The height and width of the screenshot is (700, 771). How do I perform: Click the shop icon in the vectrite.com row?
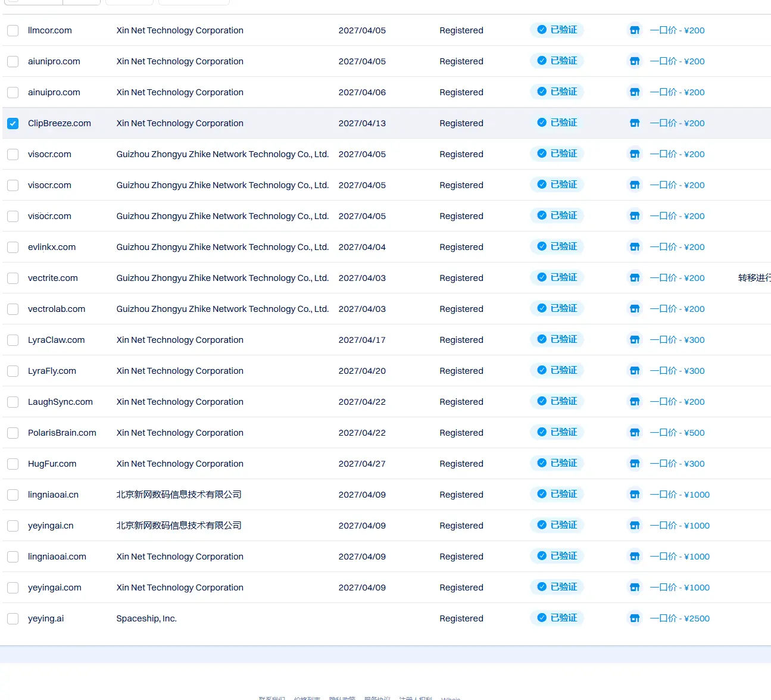pos(635,278)
